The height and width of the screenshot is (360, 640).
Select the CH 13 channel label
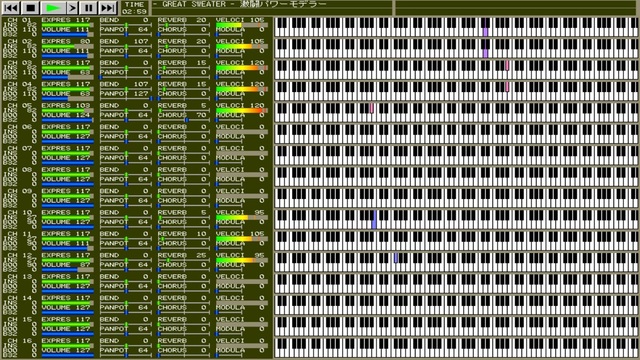[x=20, y=276]
